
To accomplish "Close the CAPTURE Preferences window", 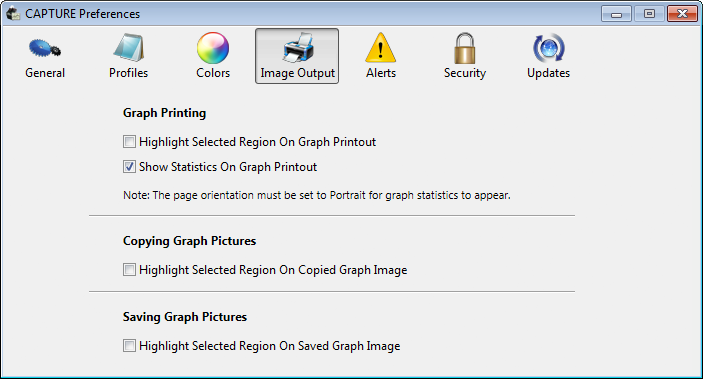I will (x=682, y=14).
